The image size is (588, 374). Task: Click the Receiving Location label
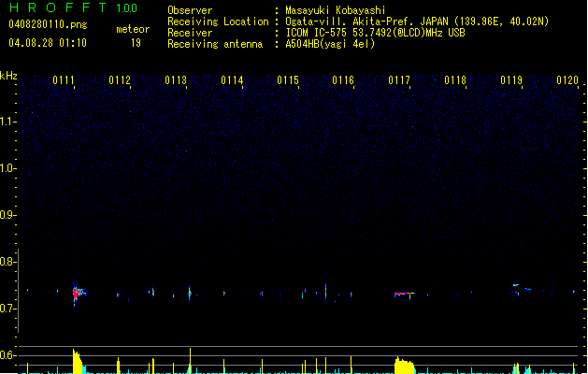218,22
